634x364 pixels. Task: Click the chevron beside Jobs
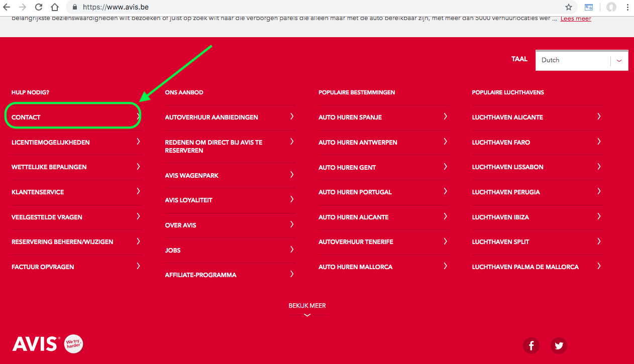point(292,250)
